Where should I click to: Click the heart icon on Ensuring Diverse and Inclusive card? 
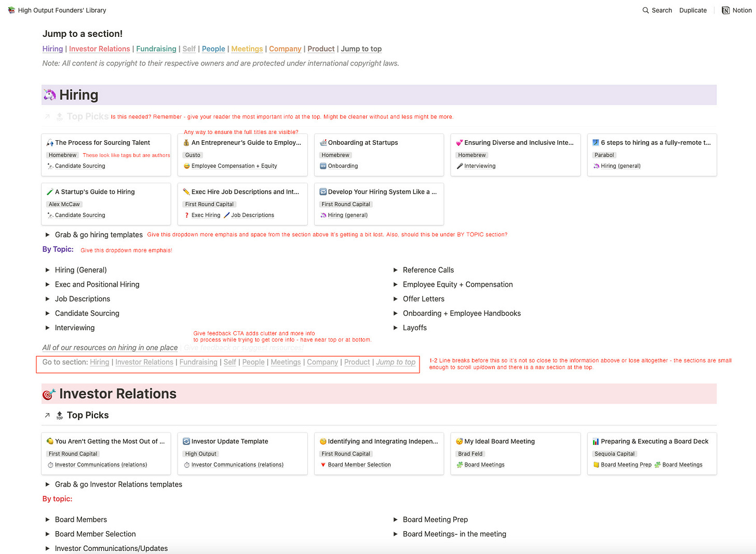tap(460, 143)
